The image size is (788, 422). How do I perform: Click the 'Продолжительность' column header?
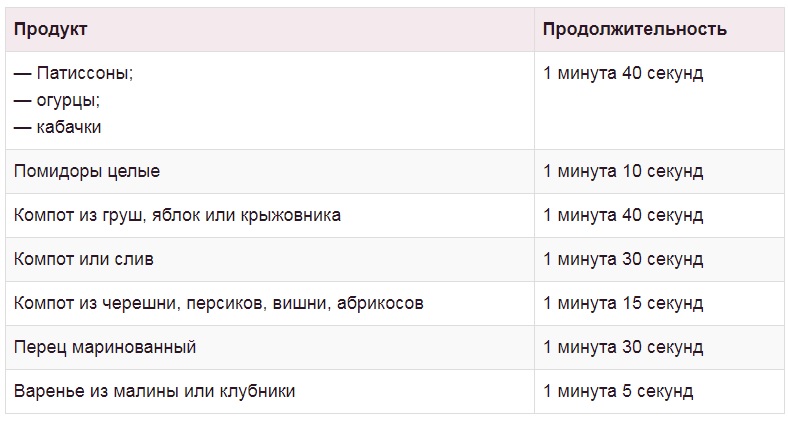pyautogui.click(x=634, y=29)
